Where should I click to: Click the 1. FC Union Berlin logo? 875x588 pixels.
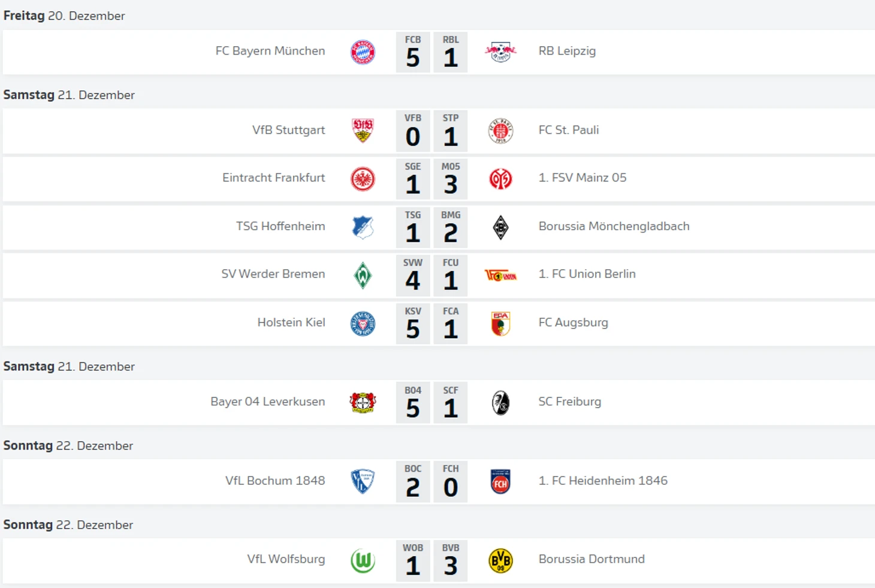pos(500,275)
